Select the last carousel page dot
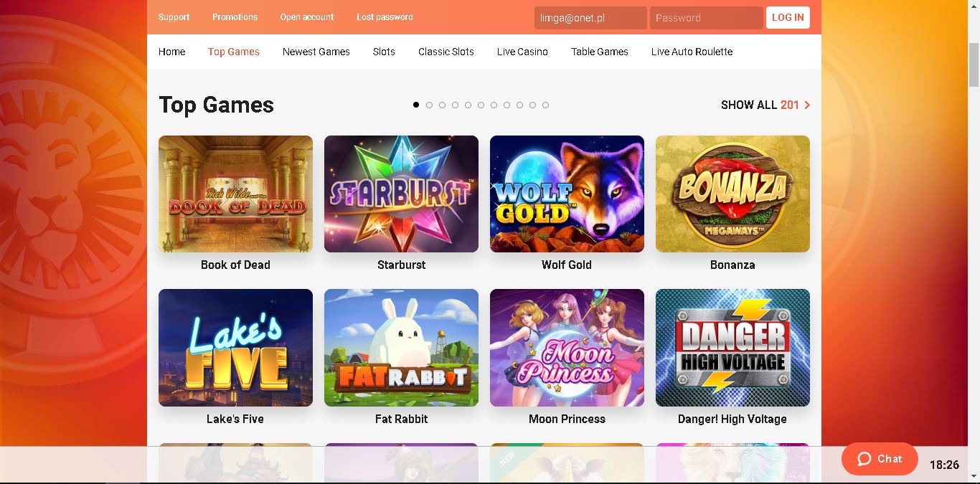 (545, 105)
